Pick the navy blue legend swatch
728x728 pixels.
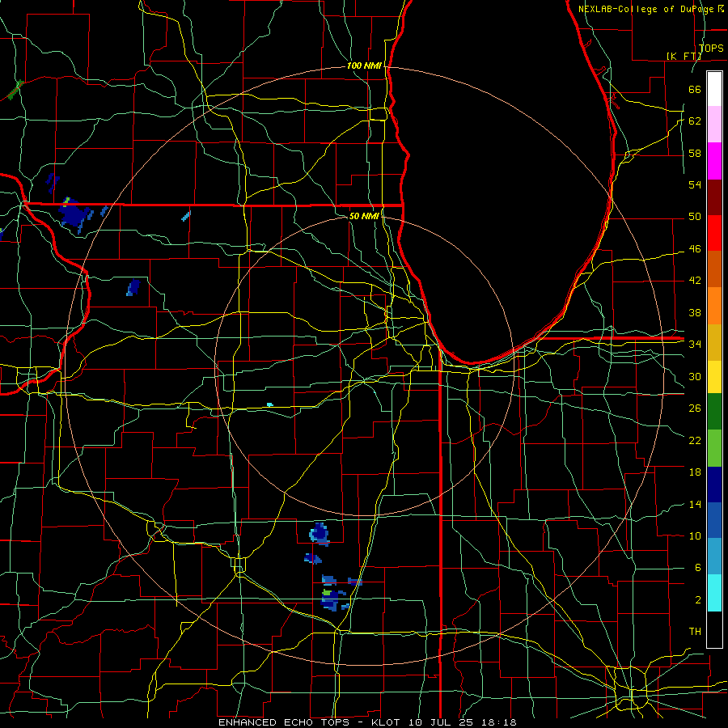(714, 485)
